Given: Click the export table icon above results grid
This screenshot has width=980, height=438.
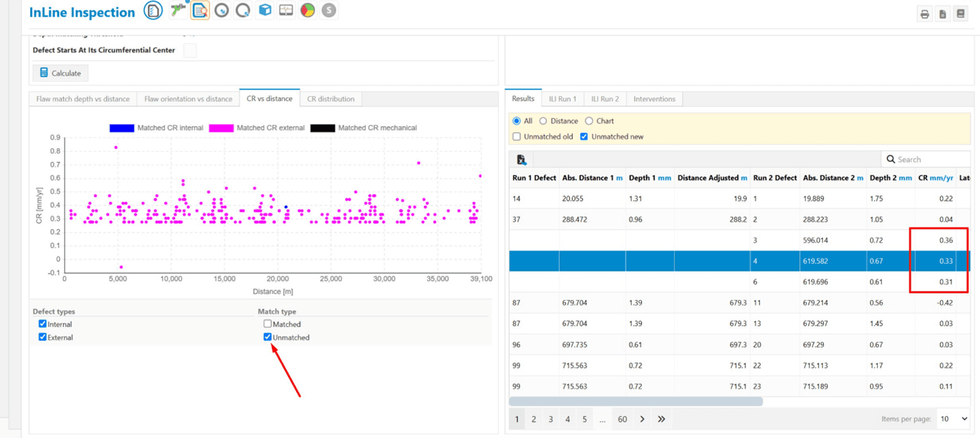Looking at the screenshot, I should point(522,160).
